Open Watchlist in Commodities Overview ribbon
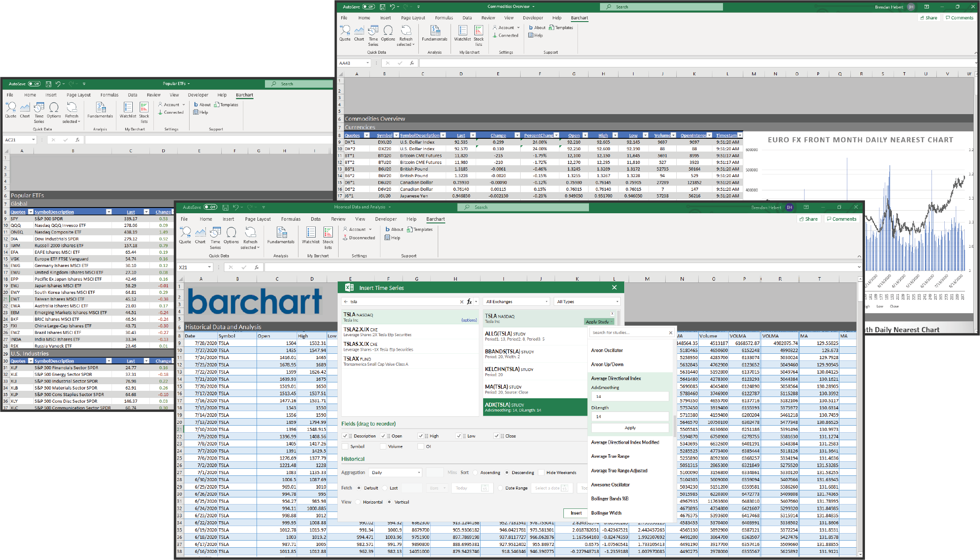The image size is (980, 560). (x=462, y=33)
